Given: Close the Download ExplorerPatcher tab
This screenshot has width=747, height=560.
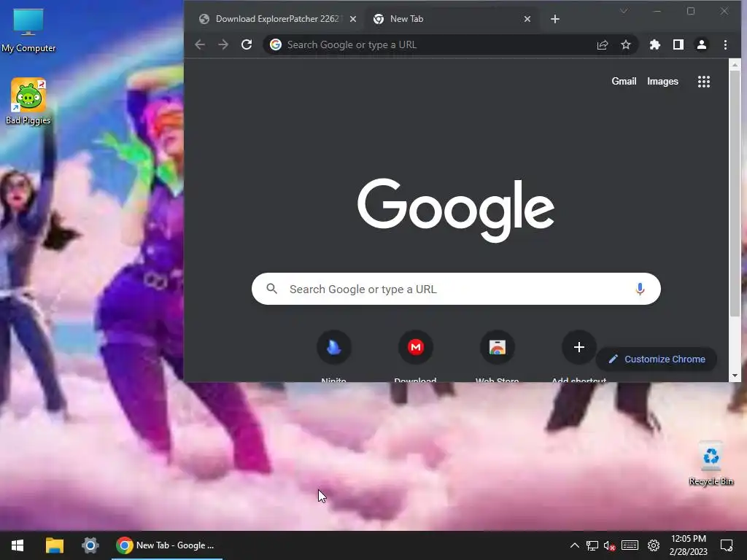Looking at the screenshot, I should tap(353, 19).
